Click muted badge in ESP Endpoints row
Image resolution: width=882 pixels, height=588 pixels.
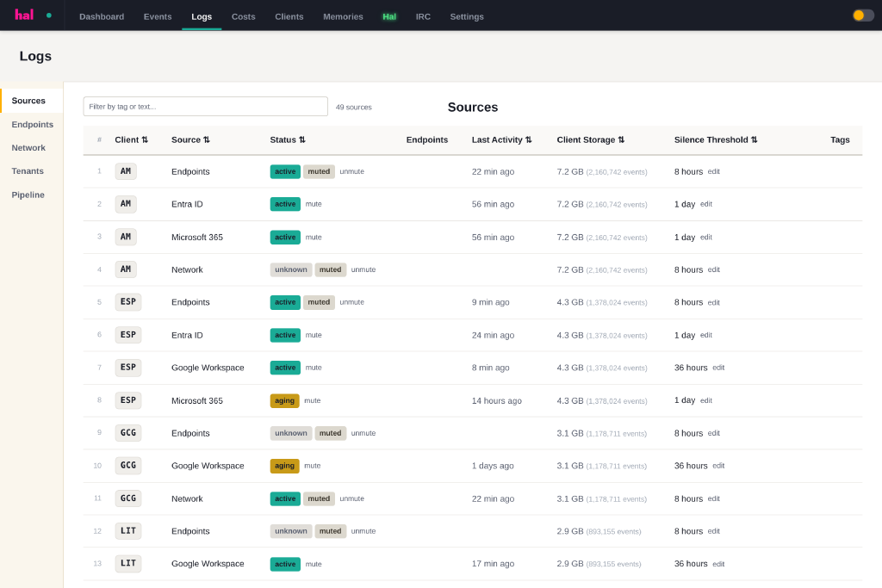tap(319, 302)
